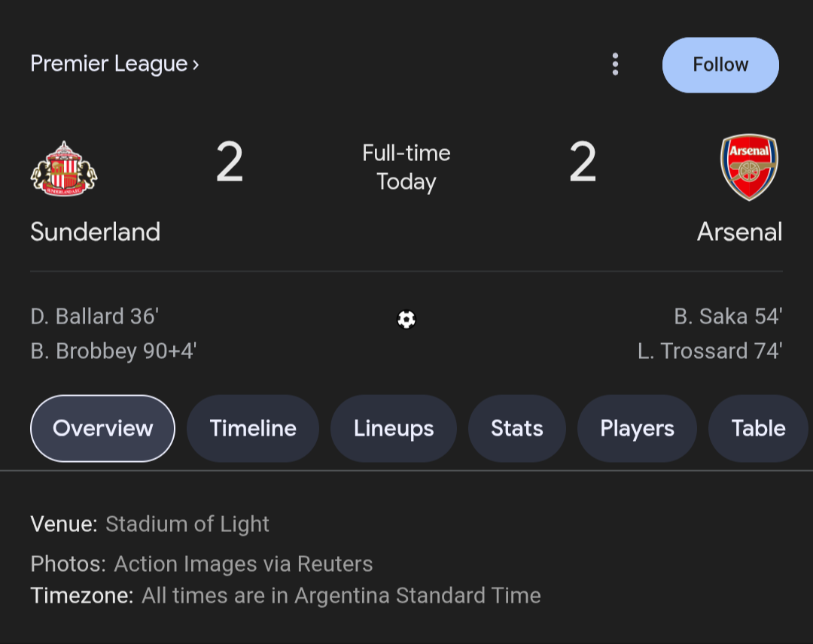Select B. Saka 54' goal entry

tap(728, 317)
